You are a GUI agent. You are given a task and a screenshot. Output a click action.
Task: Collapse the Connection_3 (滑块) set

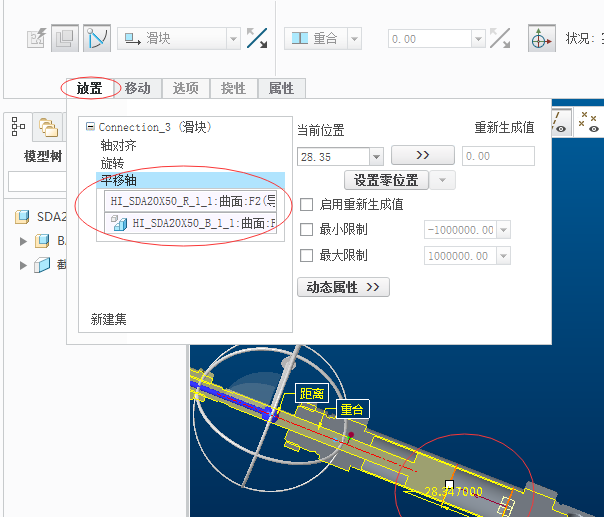(90, 126)
